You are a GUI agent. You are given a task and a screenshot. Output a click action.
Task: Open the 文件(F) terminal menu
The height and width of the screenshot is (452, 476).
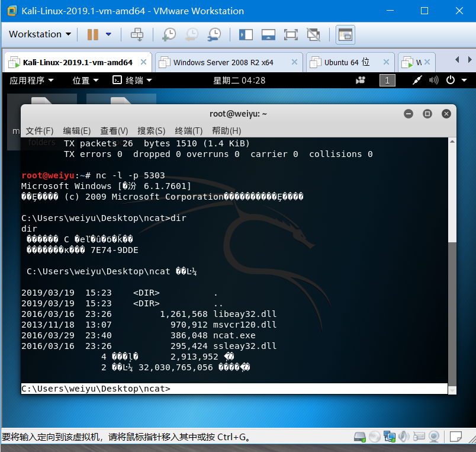[x=40, y=131]
